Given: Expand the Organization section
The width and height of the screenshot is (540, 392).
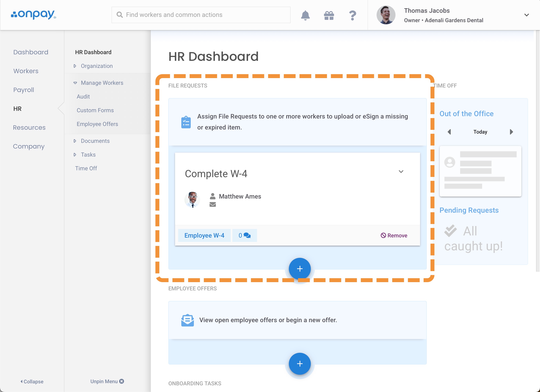Looking at the screenshot, I should coord(96,66).
